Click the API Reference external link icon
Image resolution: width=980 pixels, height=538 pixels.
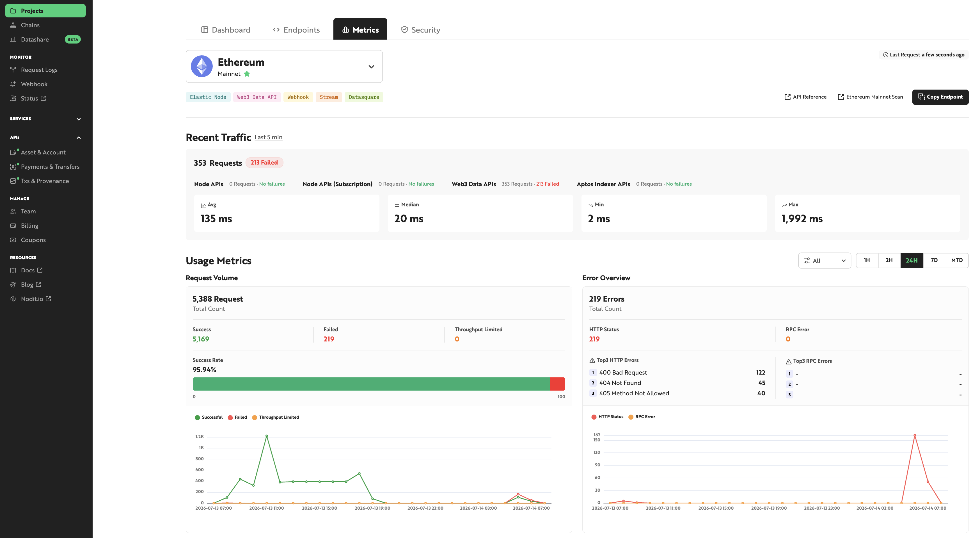787,97
